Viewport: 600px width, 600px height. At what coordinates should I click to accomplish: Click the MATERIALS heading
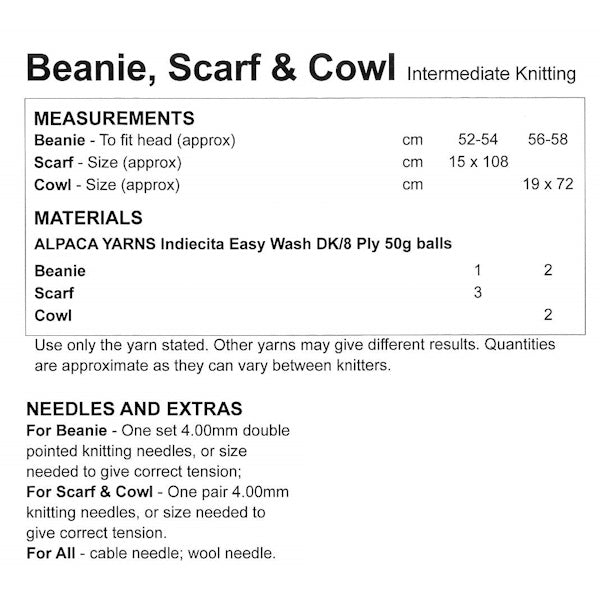88,217
